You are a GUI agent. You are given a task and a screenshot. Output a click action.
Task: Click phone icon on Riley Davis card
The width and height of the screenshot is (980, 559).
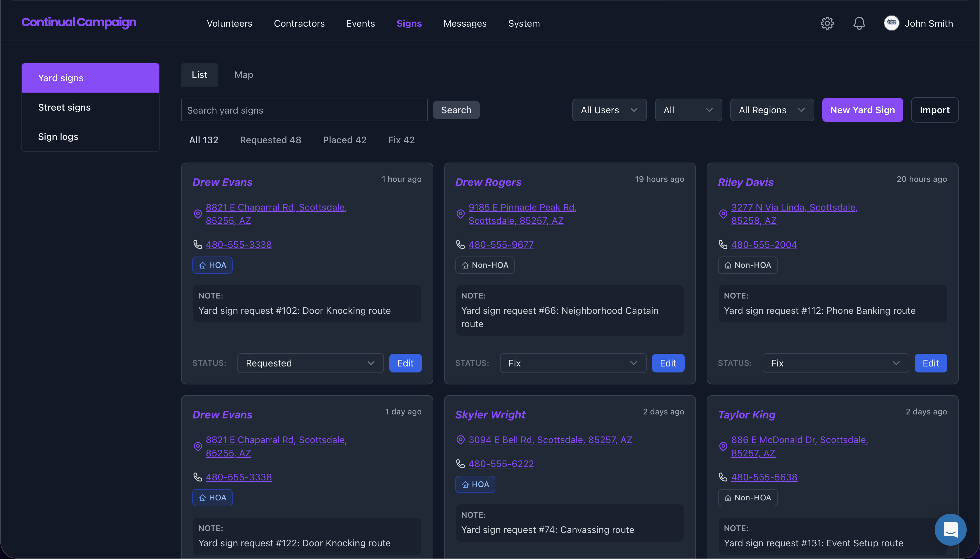[723, 245]
